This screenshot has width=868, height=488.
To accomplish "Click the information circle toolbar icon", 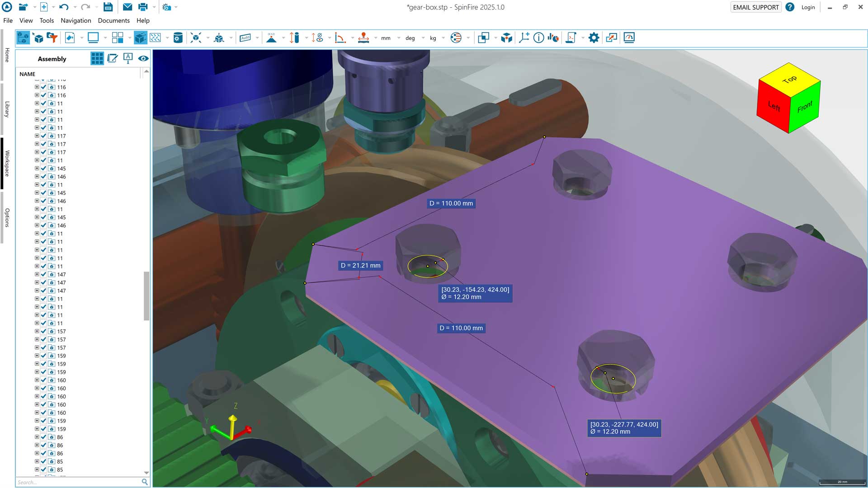I will click(538, 38).
